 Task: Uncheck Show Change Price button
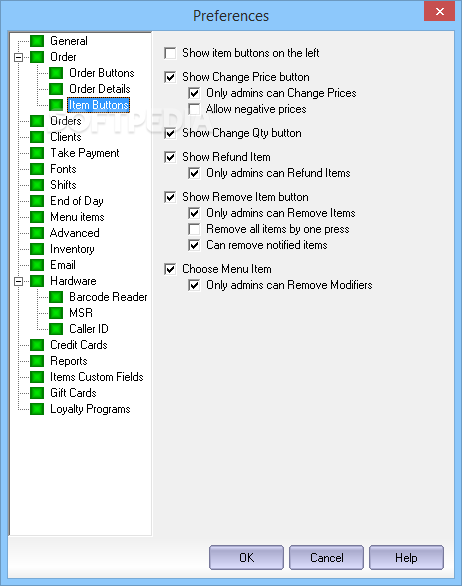[x=170, y=77]
